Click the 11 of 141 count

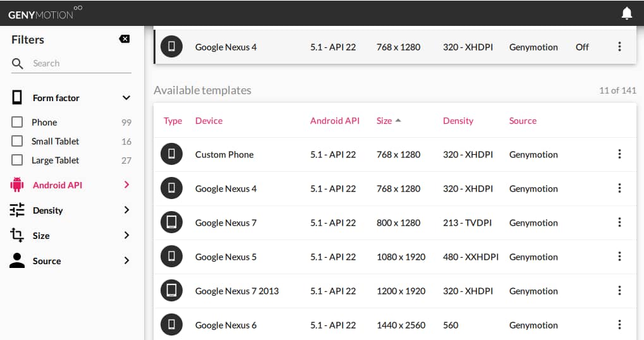617,90
